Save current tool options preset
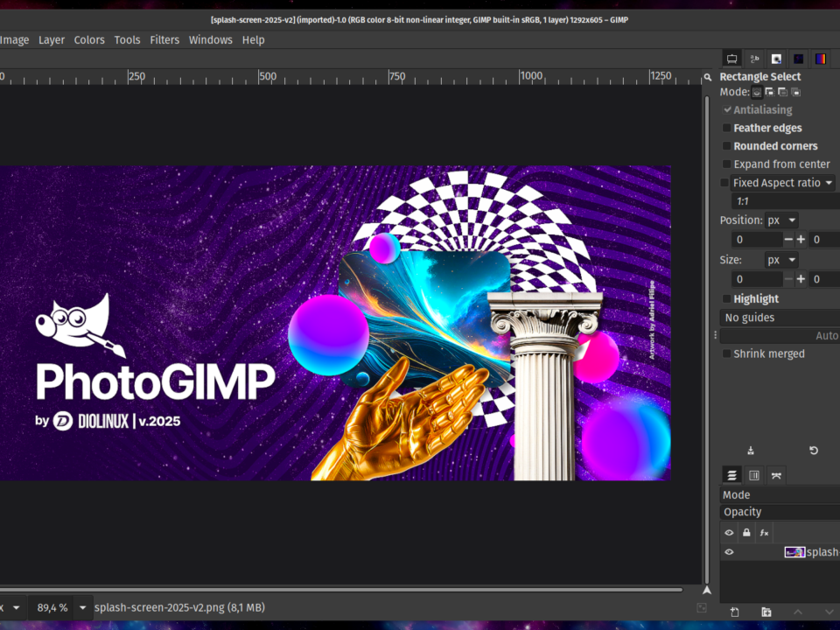The width and height of the screenshot is (840, 630). click(x=750, y=450)
